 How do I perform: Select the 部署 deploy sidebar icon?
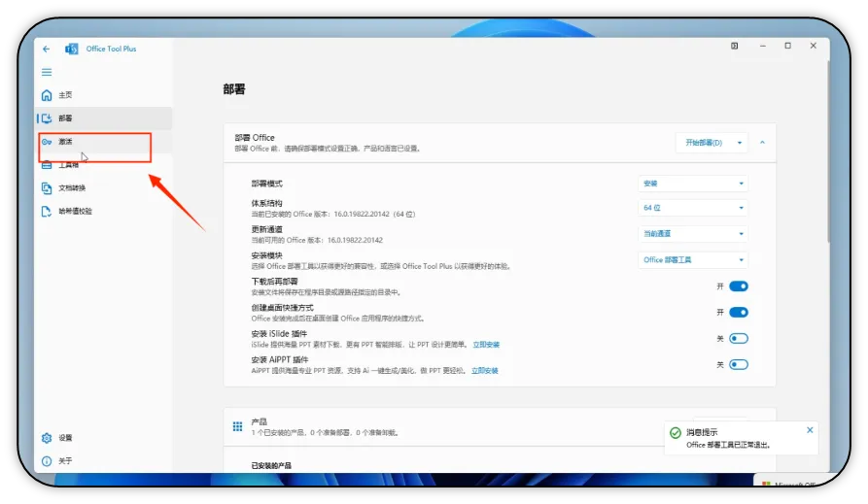point(47,118)
